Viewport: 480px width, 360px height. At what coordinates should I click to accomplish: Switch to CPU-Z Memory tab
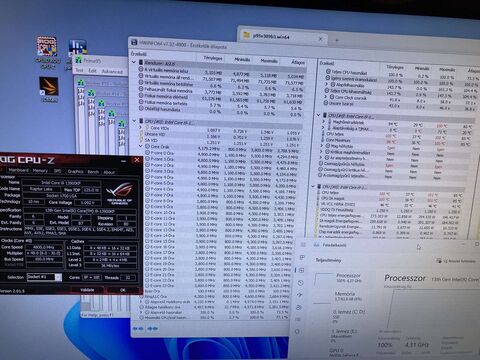[40, 171]
